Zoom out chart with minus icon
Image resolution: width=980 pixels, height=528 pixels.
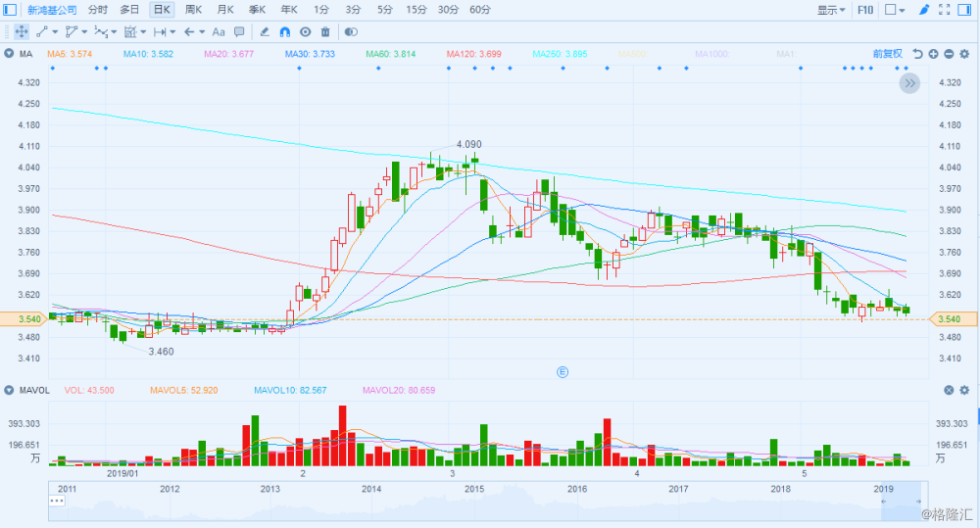tap(949, 54)
